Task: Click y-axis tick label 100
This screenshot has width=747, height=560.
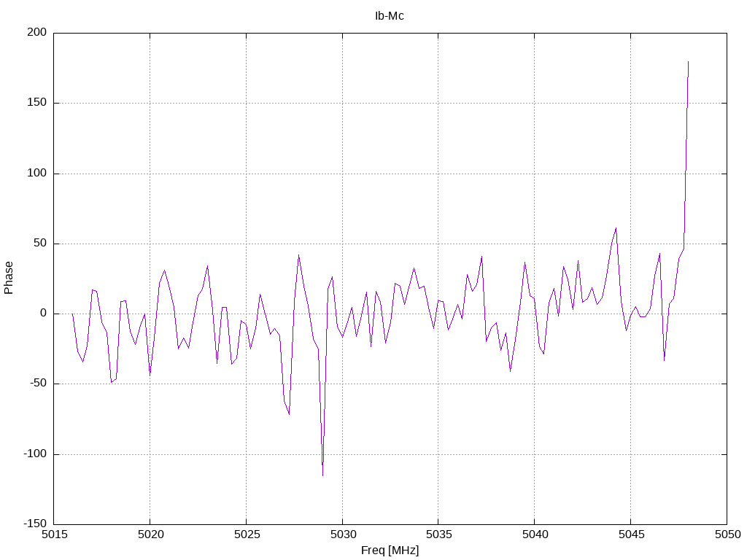Action: point(37,174)
